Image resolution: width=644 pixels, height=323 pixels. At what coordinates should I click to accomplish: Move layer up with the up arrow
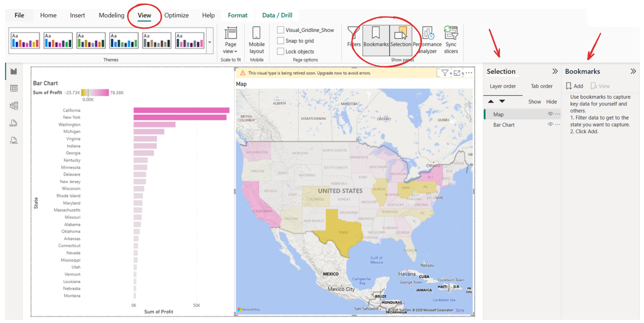(x=491, y=102)
